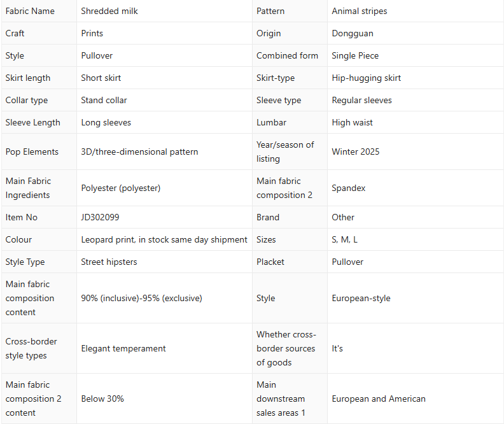This screenshot has height=424, width=504.
Task: Click the "Regular sleeves" cell
Action: [x=361, y=100]
